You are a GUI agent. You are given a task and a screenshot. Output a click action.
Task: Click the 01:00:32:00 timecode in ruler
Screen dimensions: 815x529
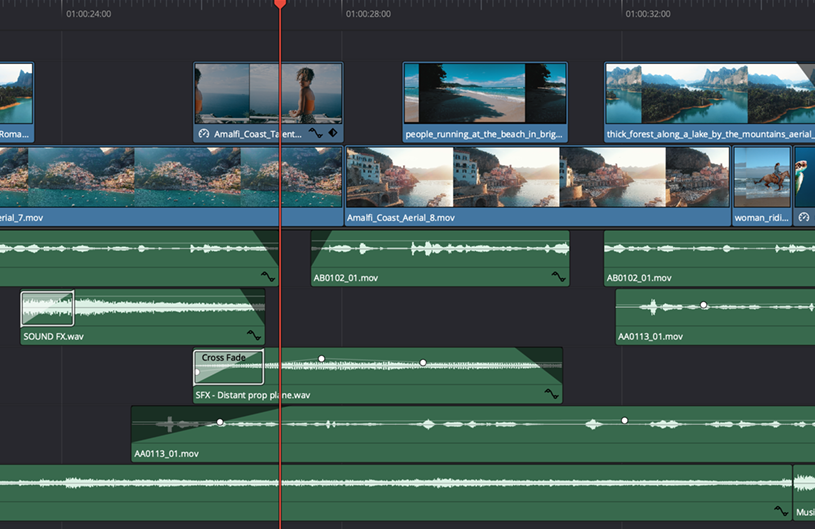coord(648,14)
